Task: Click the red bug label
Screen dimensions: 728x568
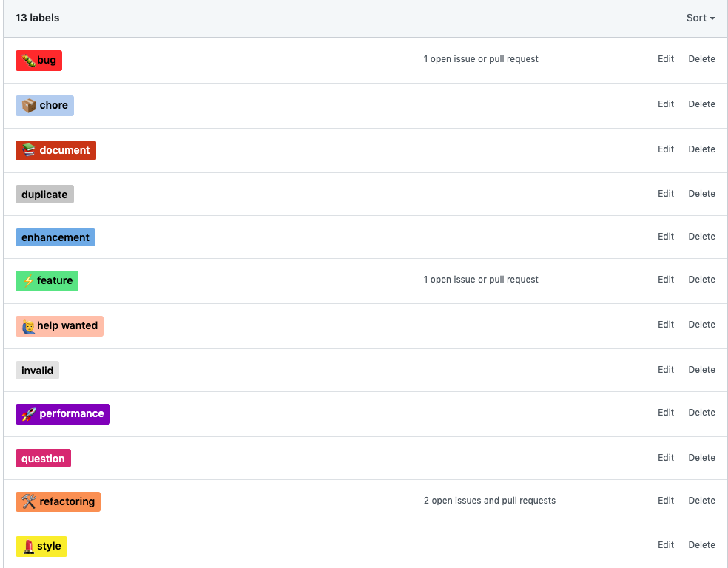Action: tap(38, 61)
